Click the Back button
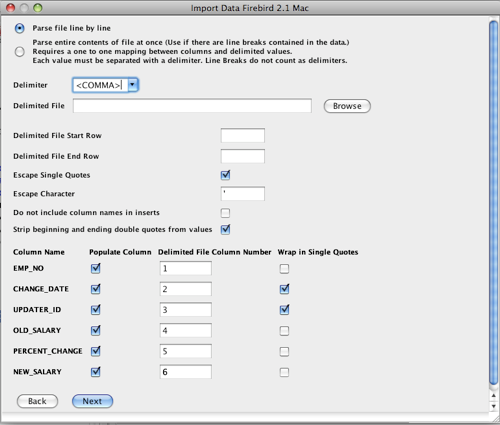 (37, 401)
